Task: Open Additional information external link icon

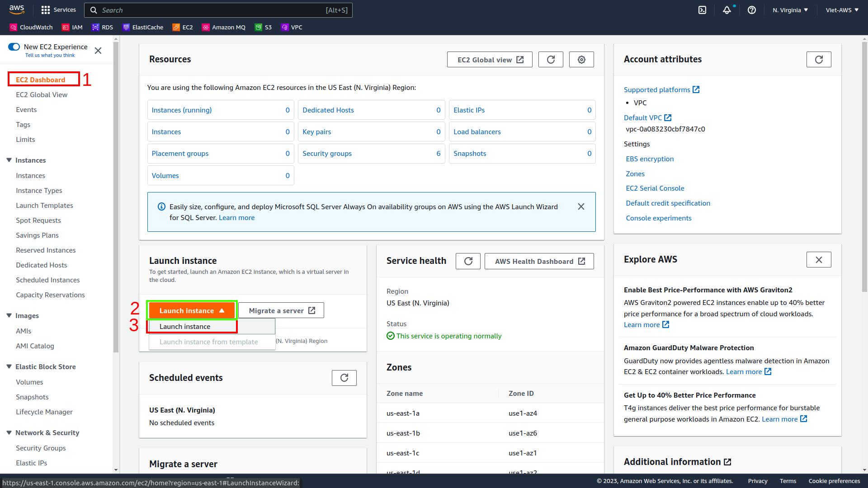Action: point(727,462)
